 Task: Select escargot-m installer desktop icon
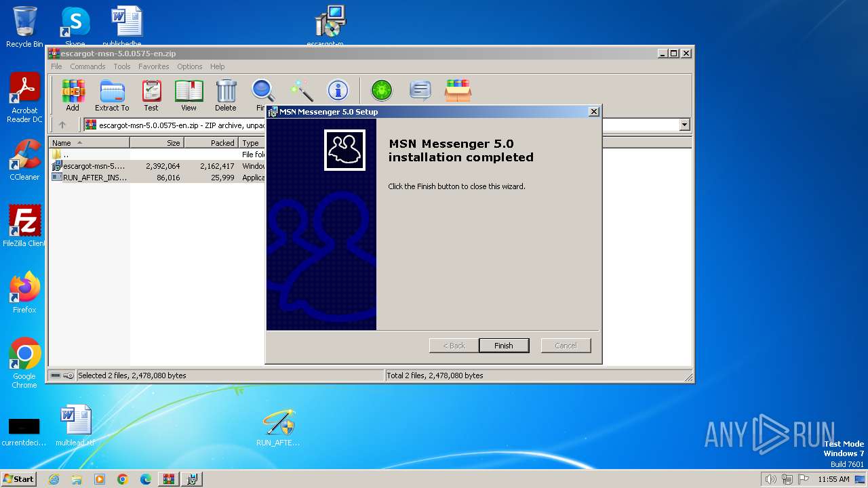[330, 26]
